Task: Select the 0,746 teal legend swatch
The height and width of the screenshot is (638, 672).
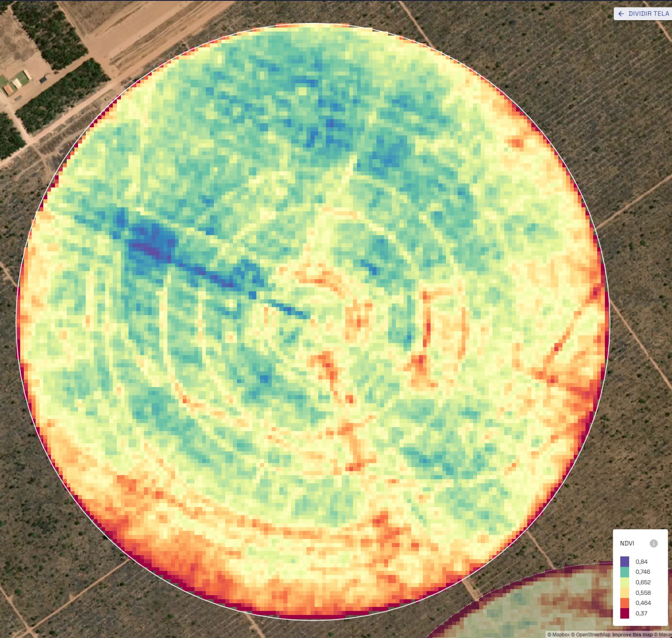Action: click(625, 572)
